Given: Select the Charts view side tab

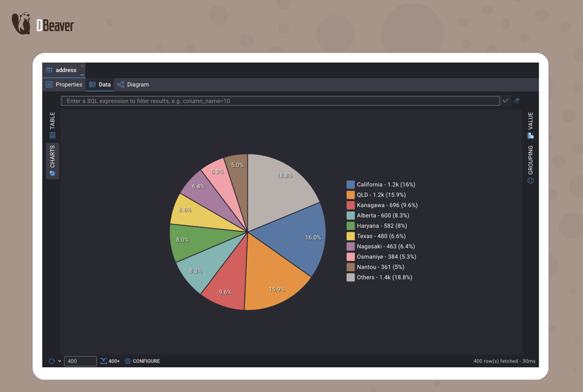Looking at the screenshot, I should click(52, 161).
